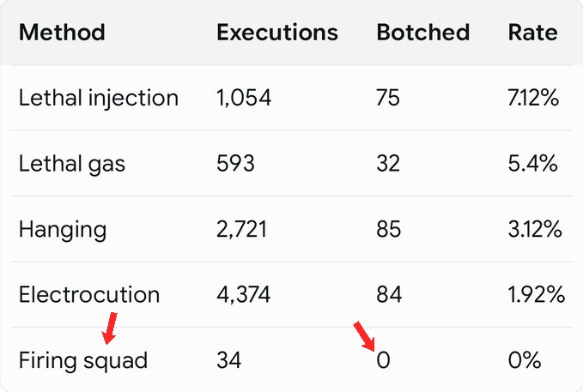Click the 85 botched hangings value
Viewport: 583px width, 392px height.
(x=389, y=229)
